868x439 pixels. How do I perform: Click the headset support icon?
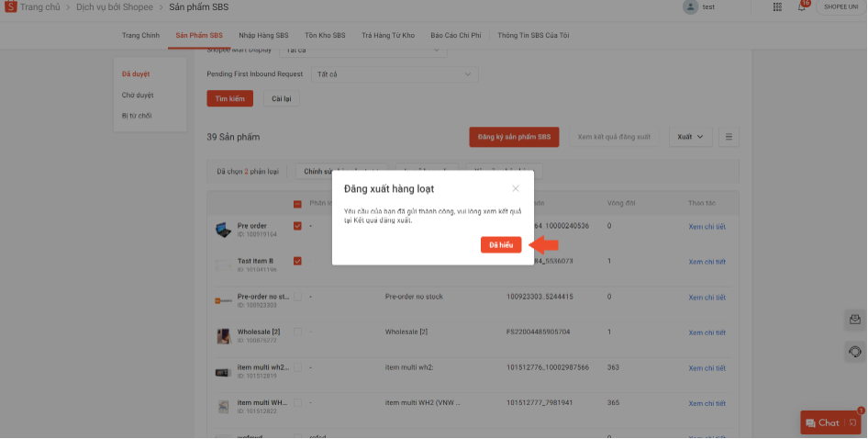pos(855,352)
